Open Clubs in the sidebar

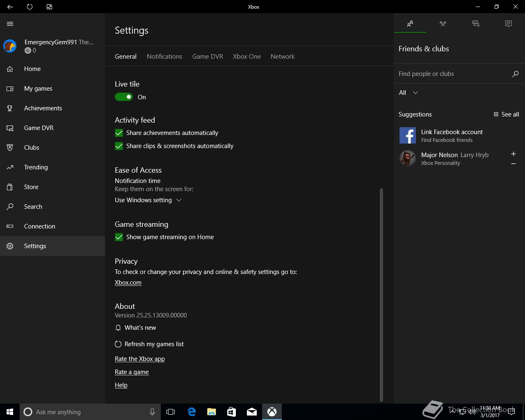pyautogui.click(x=52, y=148)
